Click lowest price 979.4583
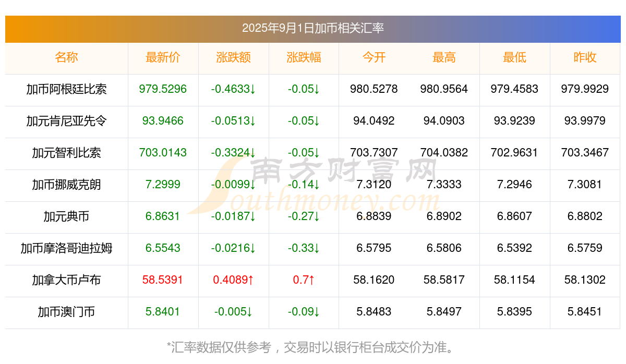The width and height of the screenshot is (626, 364). [x=514, y=89]
